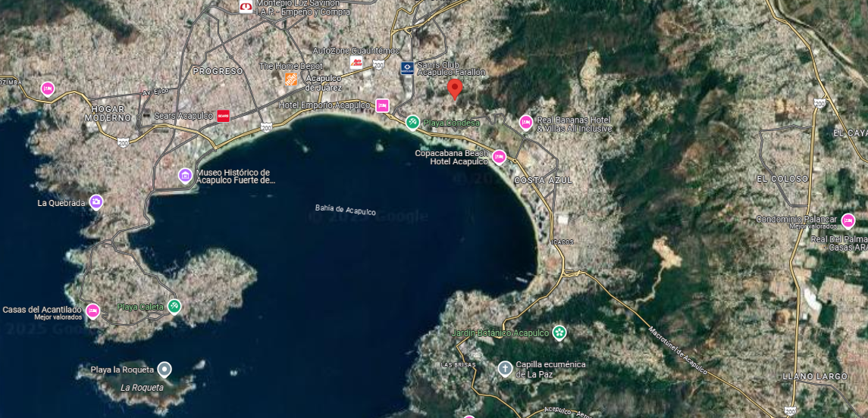
Task: Click the Costa Azul neighborhood label
Action: click(x=544, y=180)
